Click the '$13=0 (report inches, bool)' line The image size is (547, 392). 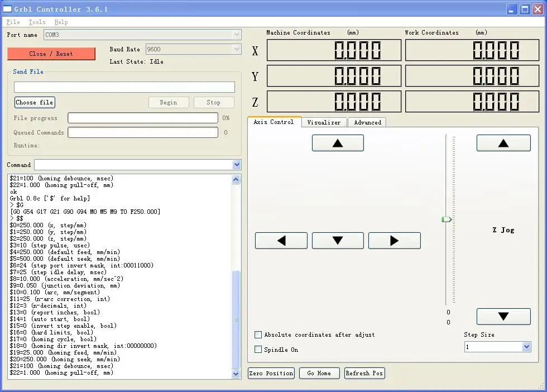55,312
